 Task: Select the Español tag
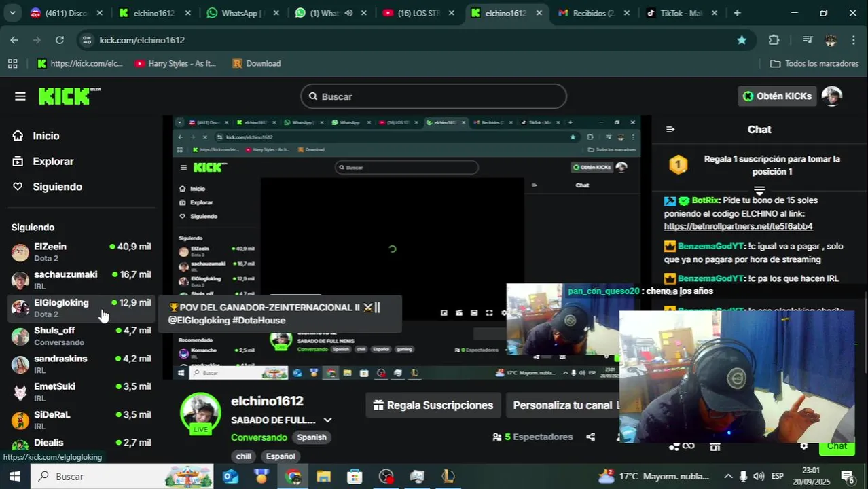(281, 456)
